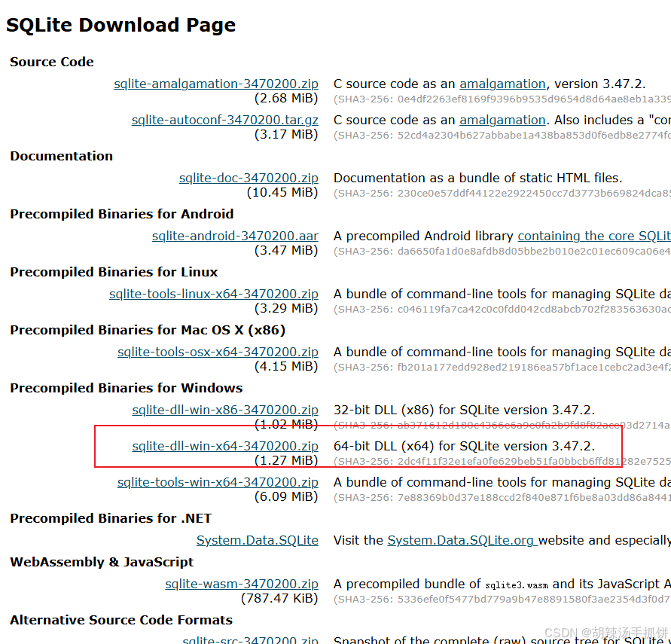Click 'WebAssembly & JavaScript' heading

tap(102, 562)
